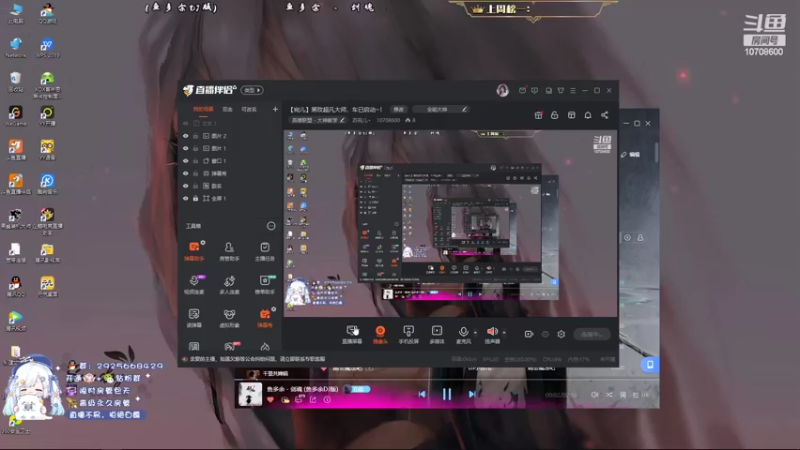Unlock the 全屏 1 layer
The image size is (800, 450).
pos(195,198)
